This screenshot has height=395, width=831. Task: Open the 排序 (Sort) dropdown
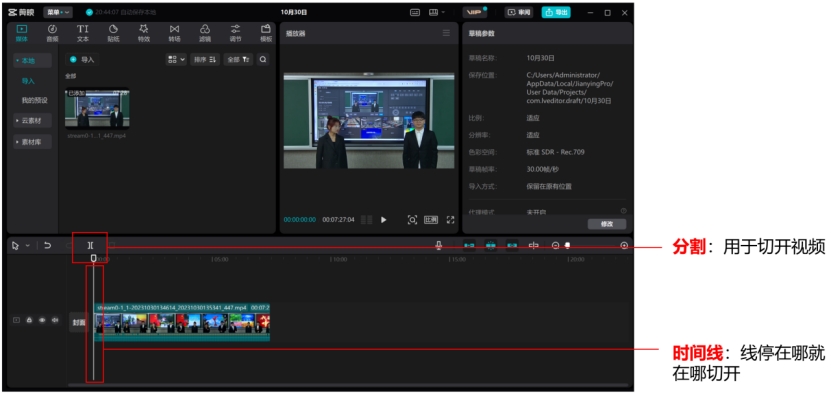pos(205,59)
